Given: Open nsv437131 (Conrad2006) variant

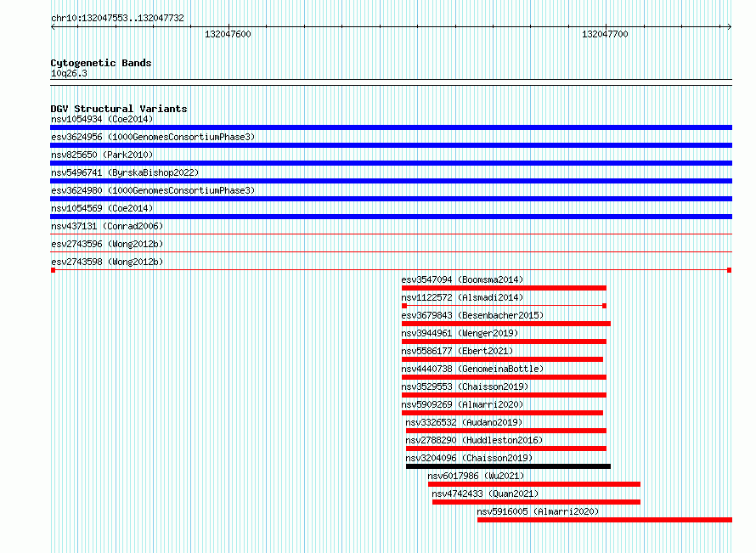Looking at the screenshot, I should tap(107, 226).
